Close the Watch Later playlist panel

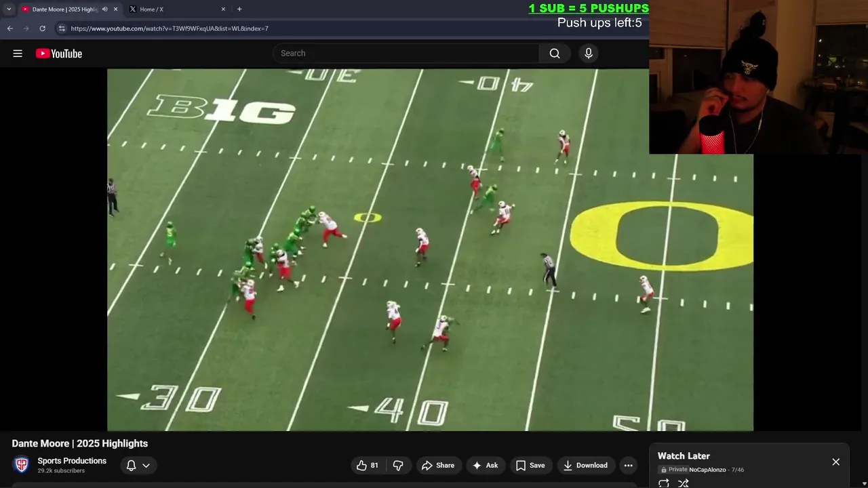point(835,462)
